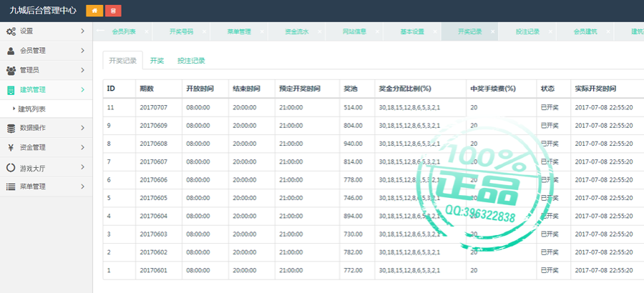Click the 实际开奖时间 column header
This screenshot has width=644, height=293.
coord(595,89)
